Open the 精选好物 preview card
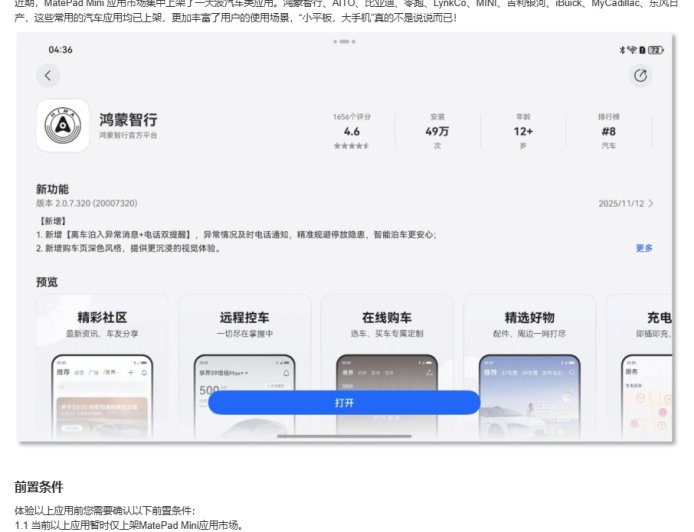 point(529,366)
